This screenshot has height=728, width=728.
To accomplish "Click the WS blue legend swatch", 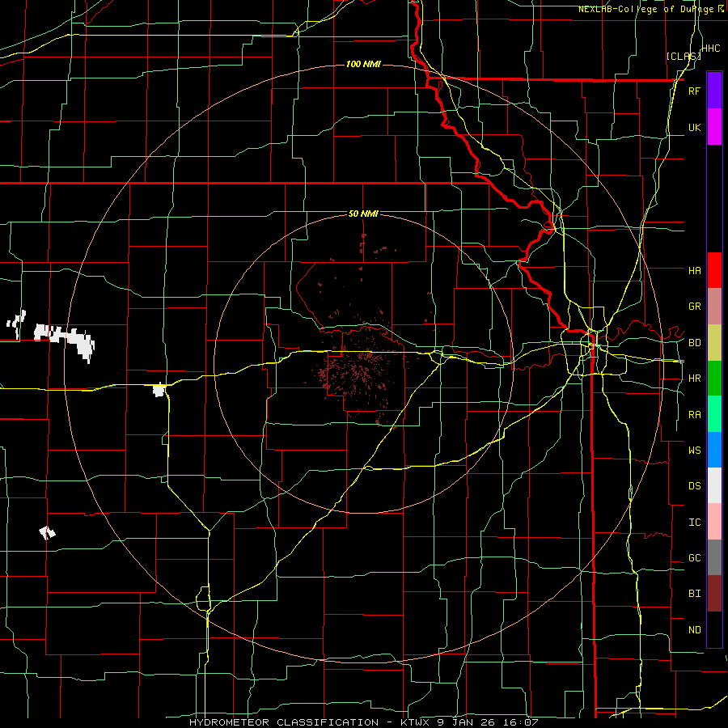I will (x=714, y=450).
